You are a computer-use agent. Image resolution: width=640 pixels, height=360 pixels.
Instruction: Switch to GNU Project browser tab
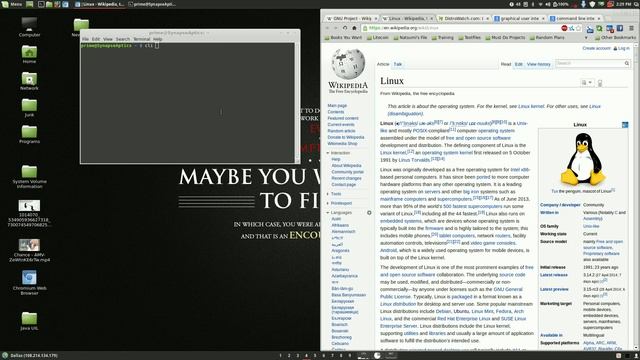pyautogui.click(x=351, y=18)
